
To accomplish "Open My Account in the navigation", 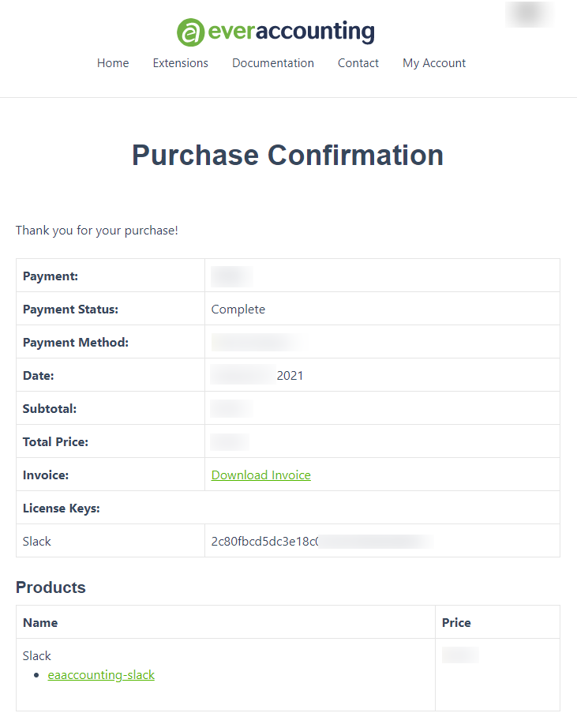I will pos(434,63).
